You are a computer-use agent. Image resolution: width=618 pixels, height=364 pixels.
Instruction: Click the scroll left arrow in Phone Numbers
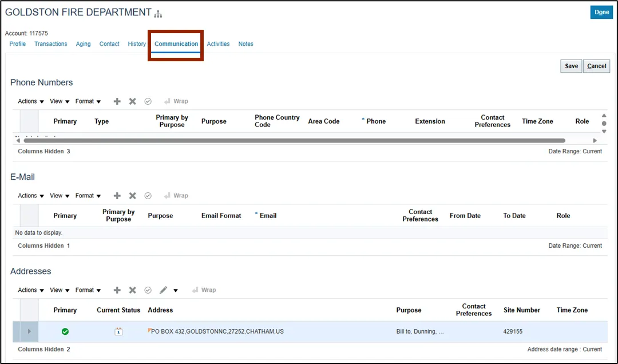tap(18, 140)
